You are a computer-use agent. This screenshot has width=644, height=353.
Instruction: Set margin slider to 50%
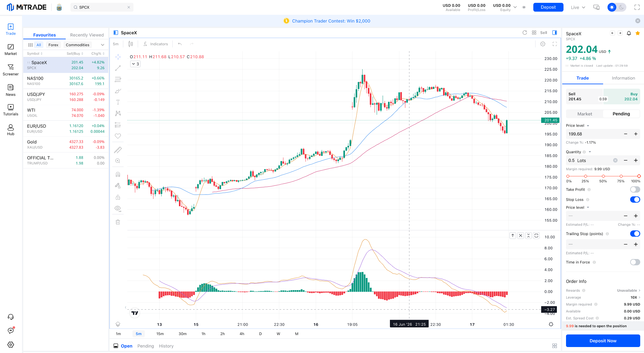(603, 176)
